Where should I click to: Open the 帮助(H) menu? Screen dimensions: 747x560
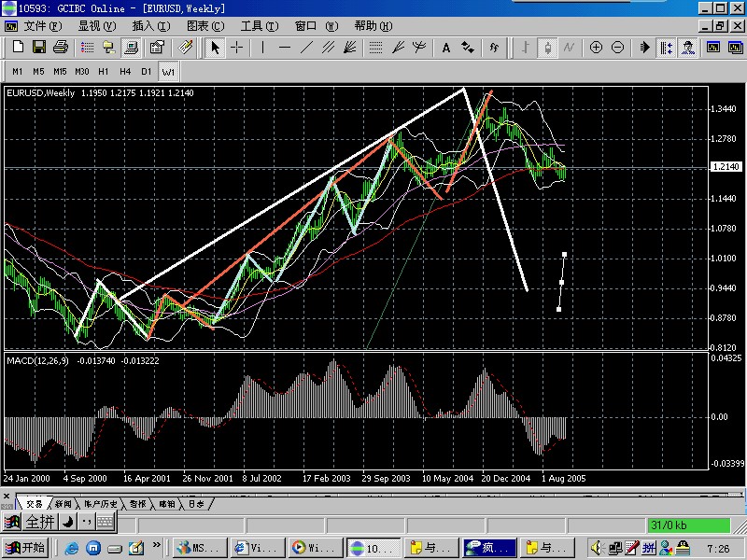(x=373, y=26)
